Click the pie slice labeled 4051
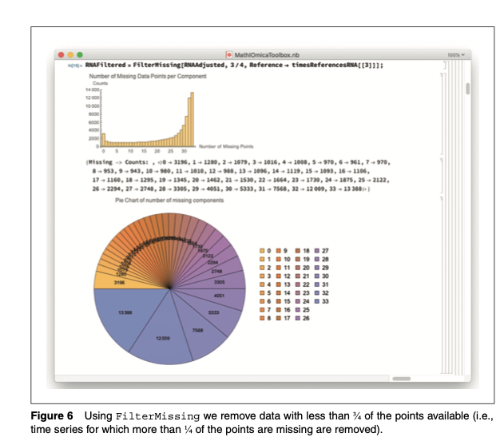The width and height of the screenshot is (504, 445). [x=219, y=296]
